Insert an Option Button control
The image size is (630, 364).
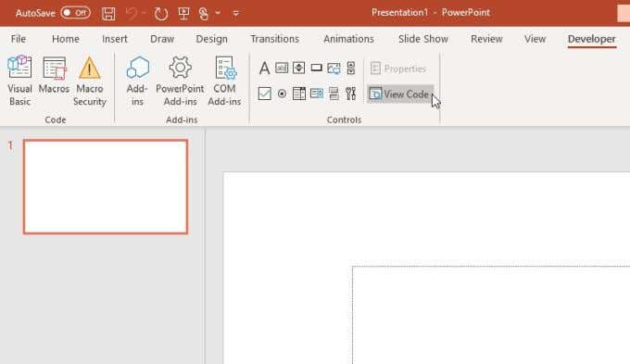coord(282,94)
